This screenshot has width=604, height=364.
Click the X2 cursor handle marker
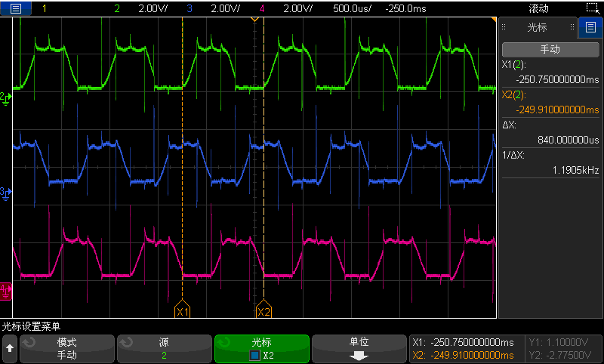pyautogui.click(x=263, y=309)
